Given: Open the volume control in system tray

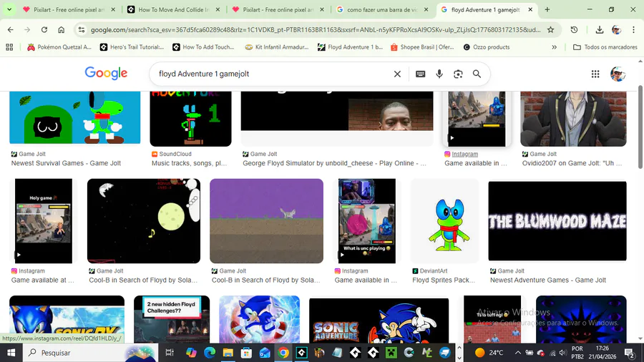Looking at the screenshot, I should tap(562, 353).
